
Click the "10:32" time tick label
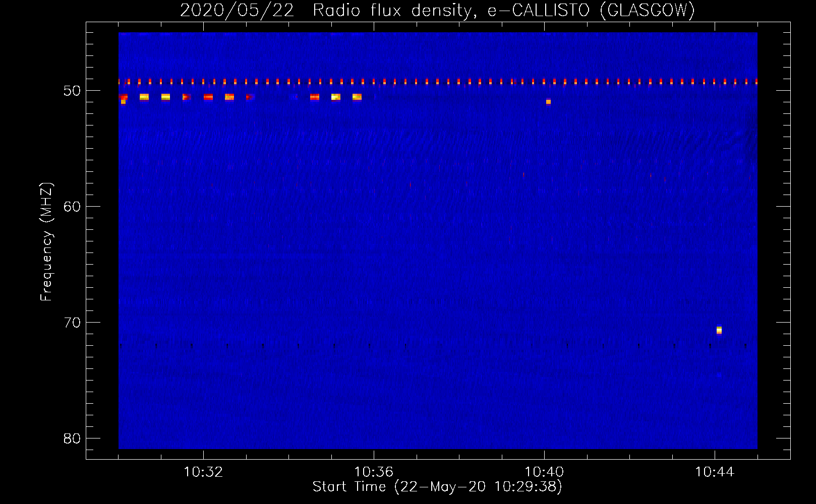[x=203, y=472]
